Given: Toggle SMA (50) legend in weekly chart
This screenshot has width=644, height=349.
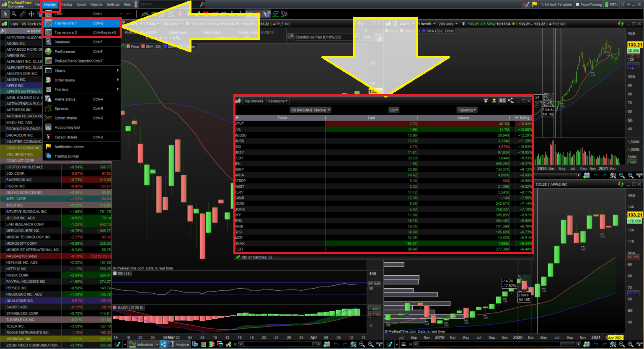Looking at the screenshot, I should [432, 31].
